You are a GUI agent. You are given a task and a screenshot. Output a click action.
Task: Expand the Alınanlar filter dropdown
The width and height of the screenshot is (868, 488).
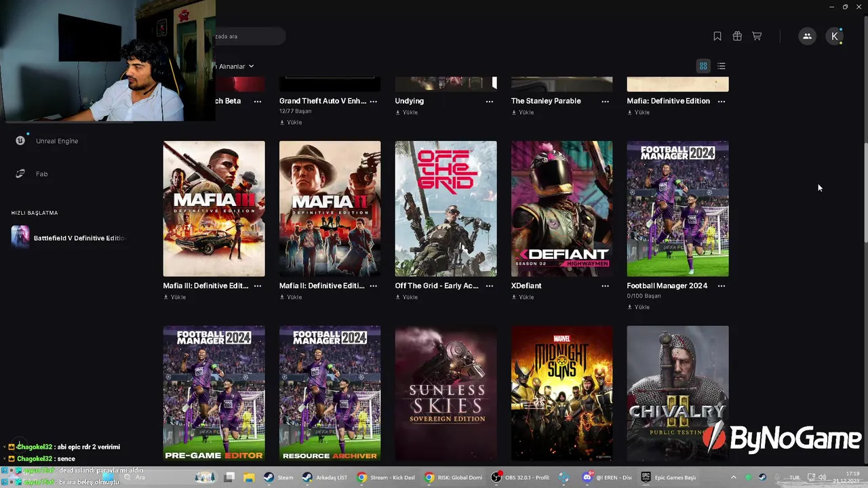click(x=235, y=66)
